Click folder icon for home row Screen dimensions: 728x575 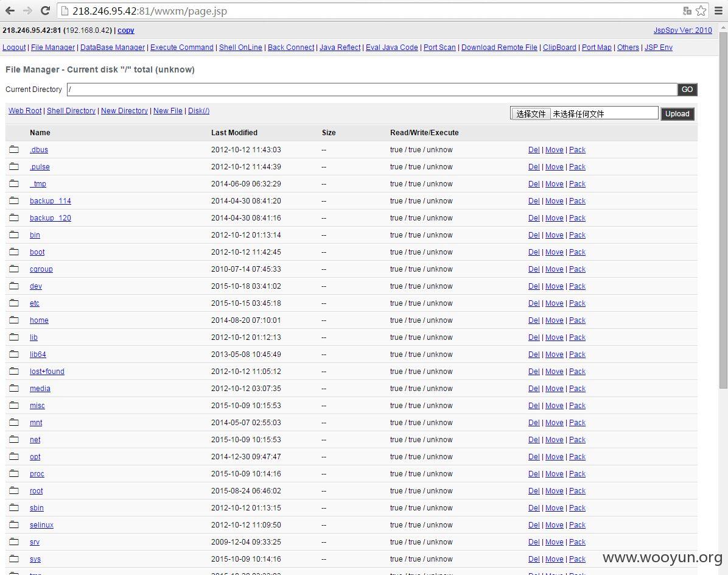14,320
